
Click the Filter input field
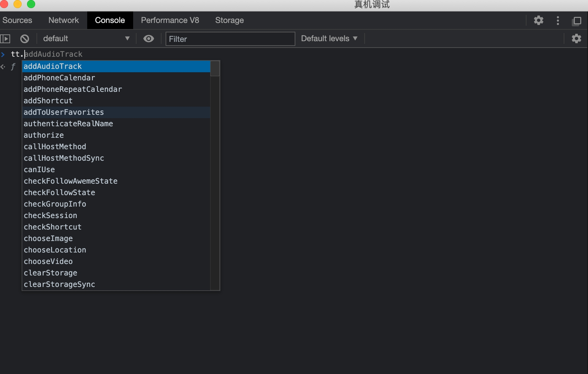[230, 39]
